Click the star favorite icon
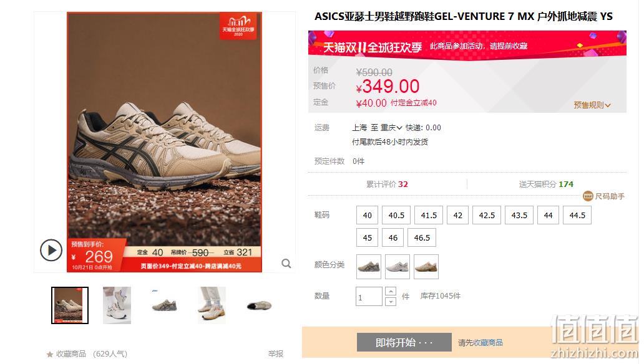Screen dimensions: 644x364 point(50,354)
